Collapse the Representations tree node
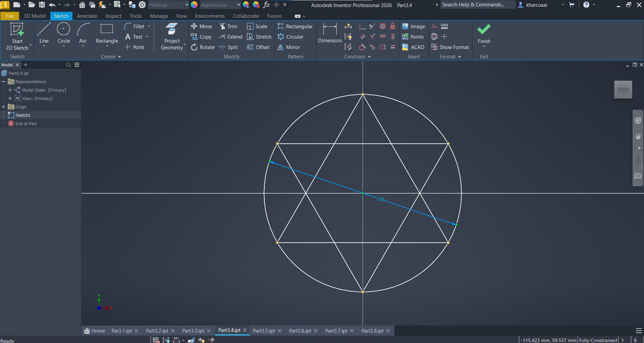Screen dimensions: 644x343 tap(4, 82)
